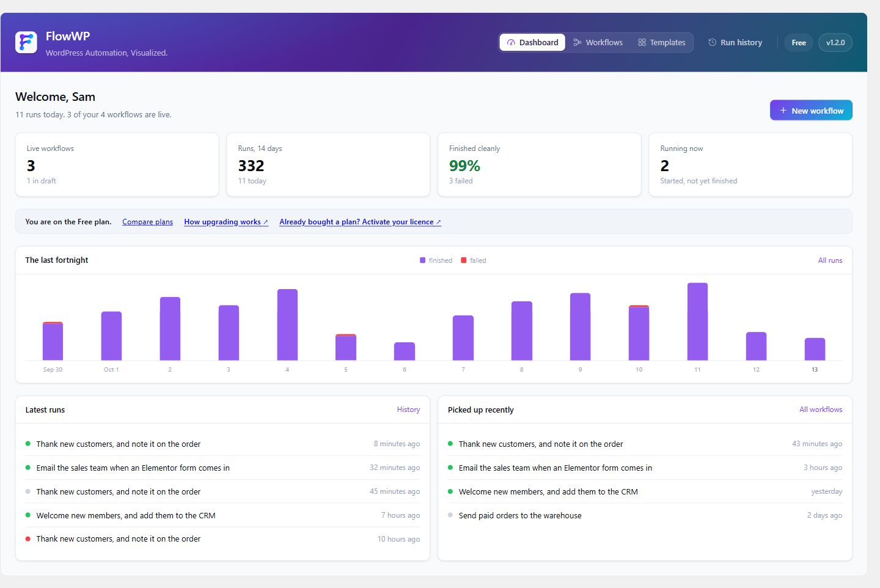Open the Runs, 14 days stat card
The height and width of the screenshot is (588, 880).
pos(328,164)
